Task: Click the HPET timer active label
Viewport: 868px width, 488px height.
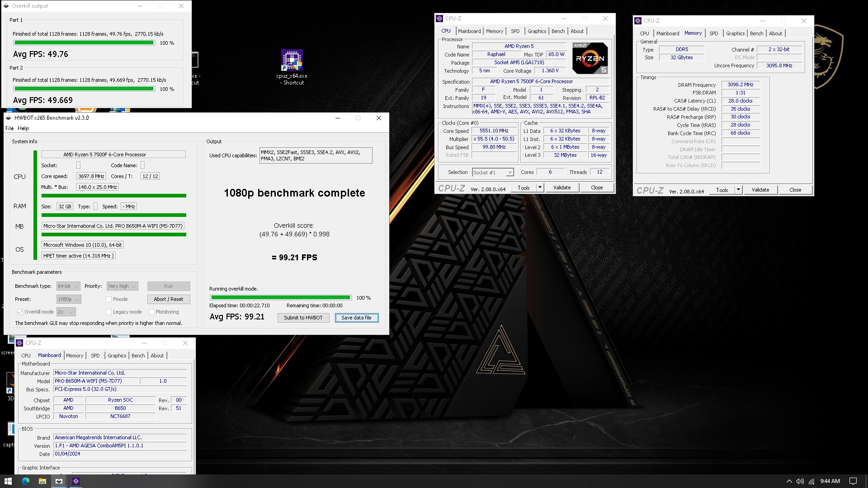Action: [79, 256]
